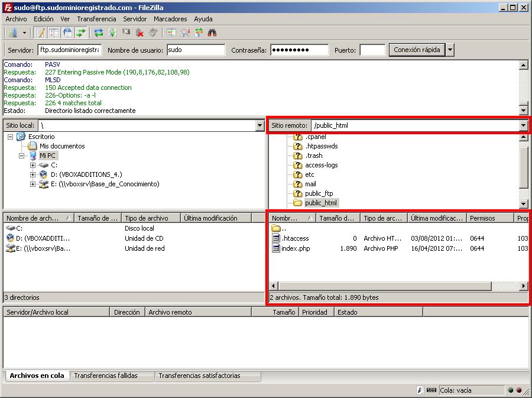This screenshot has width=532, height=398.
Task: Select the mail remote folder
Action: coord(310,185)
